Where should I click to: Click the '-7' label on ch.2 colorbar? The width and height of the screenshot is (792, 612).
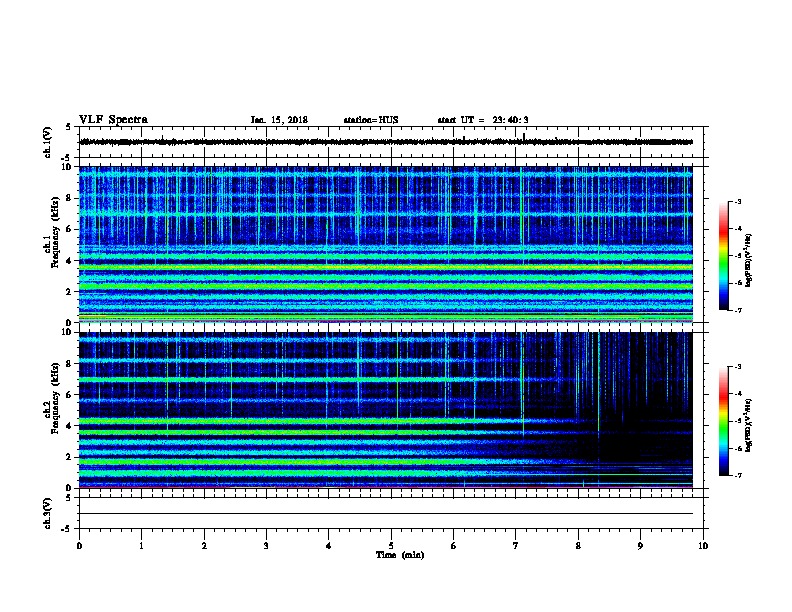click(737, 475)
